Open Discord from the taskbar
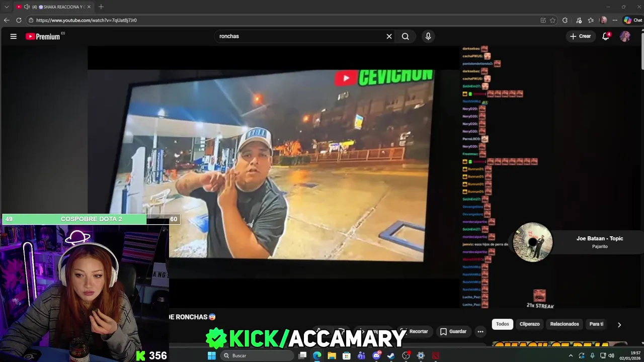Screen dimensions: 644x362 click(376, 355)
